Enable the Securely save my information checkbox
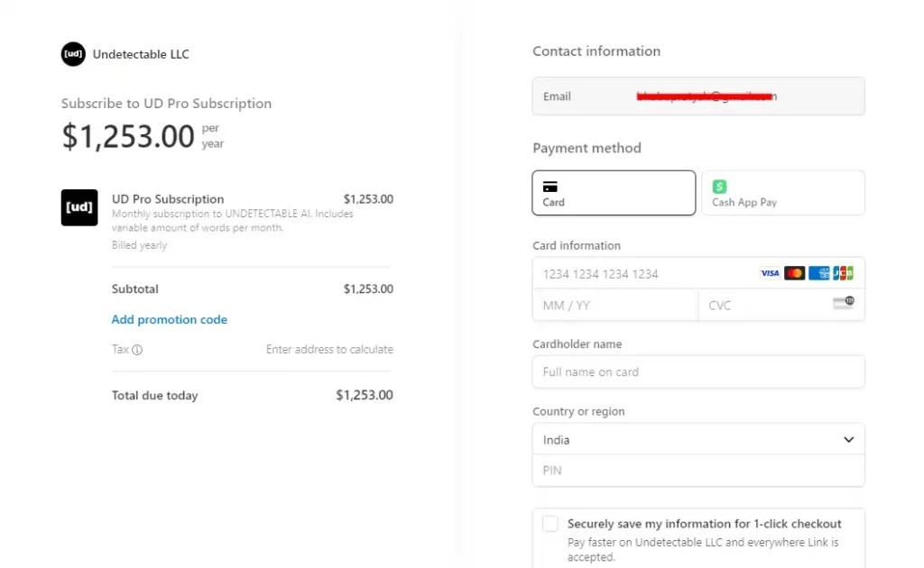This screenshot has width=924, height=568. [550, 523]
